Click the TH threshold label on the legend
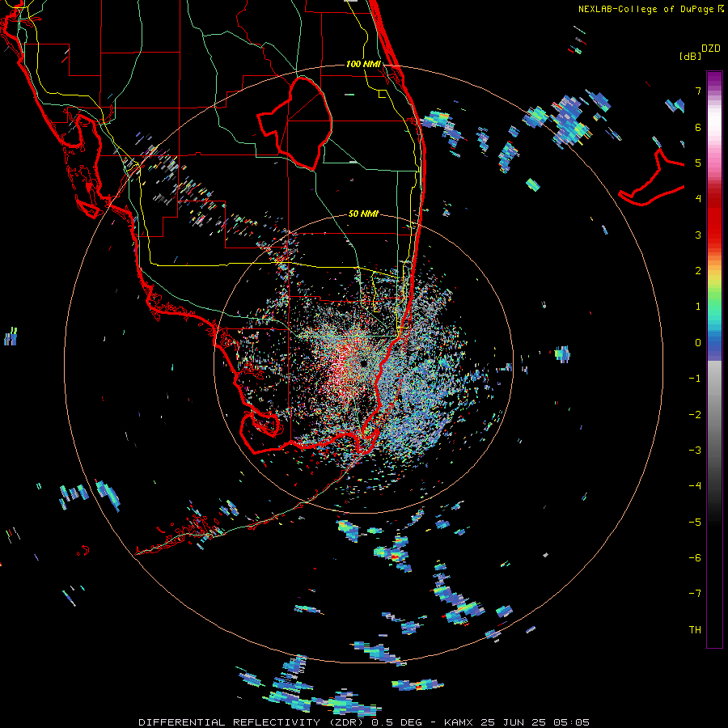The image size is (728, 728). [x=695, y=629]
